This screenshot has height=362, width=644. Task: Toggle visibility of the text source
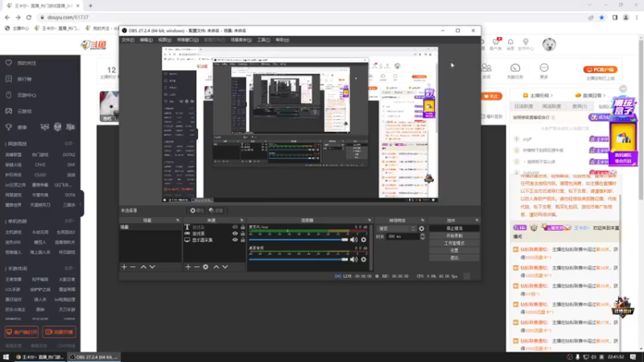(235, 227)
